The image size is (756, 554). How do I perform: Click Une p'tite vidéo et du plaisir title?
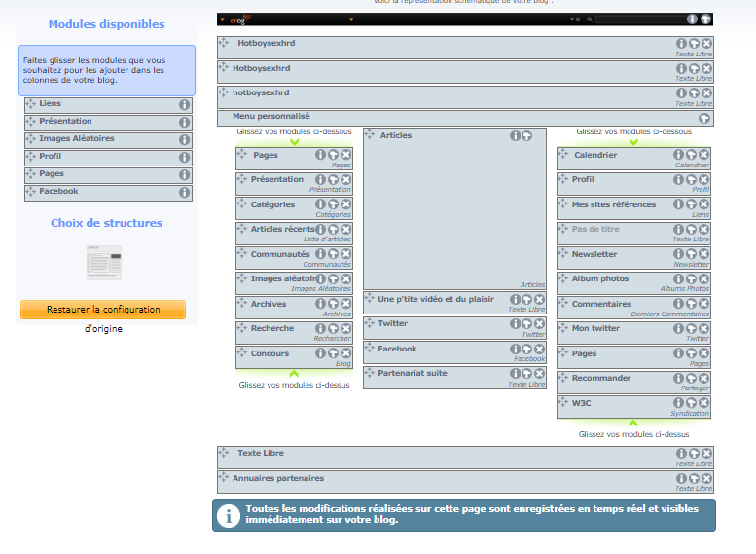[x=436, y=299]
